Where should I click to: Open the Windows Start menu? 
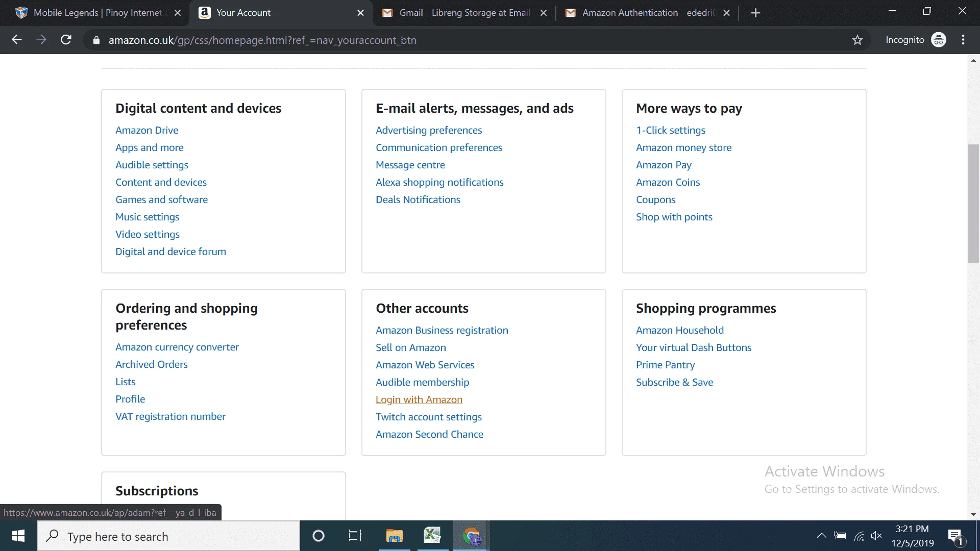click(18, 536)
